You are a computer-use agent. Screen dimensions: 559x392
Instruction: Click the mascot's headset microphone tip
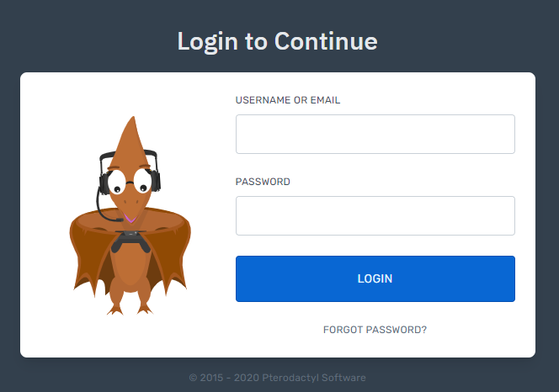(x=119, y=220)
